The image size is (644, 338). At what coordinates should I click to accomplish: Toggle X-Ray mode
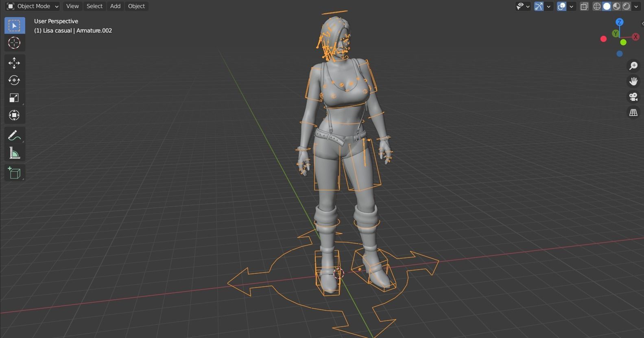point(584,6)
